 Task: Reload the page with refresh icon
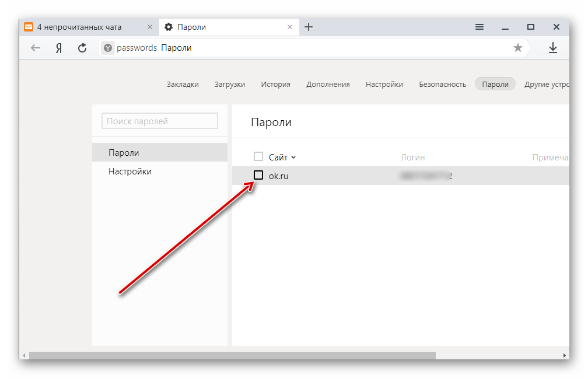82,48
